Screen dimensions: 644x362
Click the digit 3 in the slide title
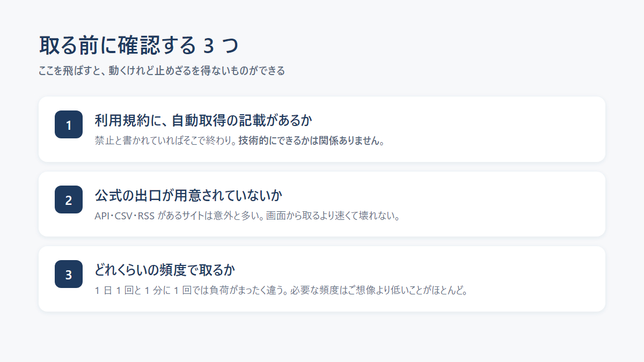click(209, 46)
